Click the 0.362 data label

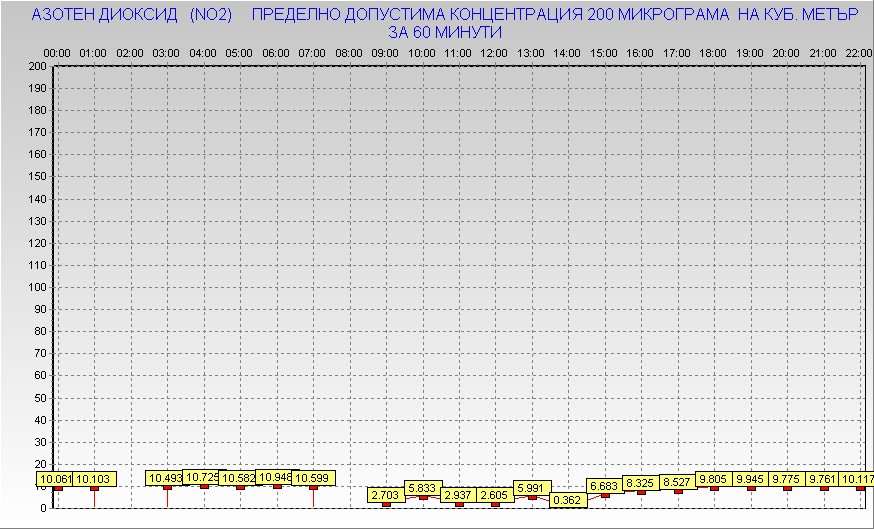pos(567,500)
